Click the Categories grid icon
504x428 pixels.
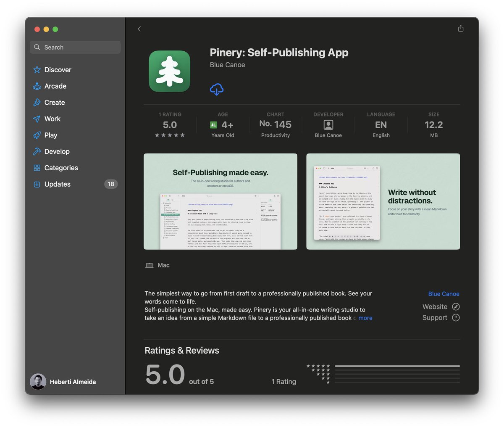click(37, 168)
